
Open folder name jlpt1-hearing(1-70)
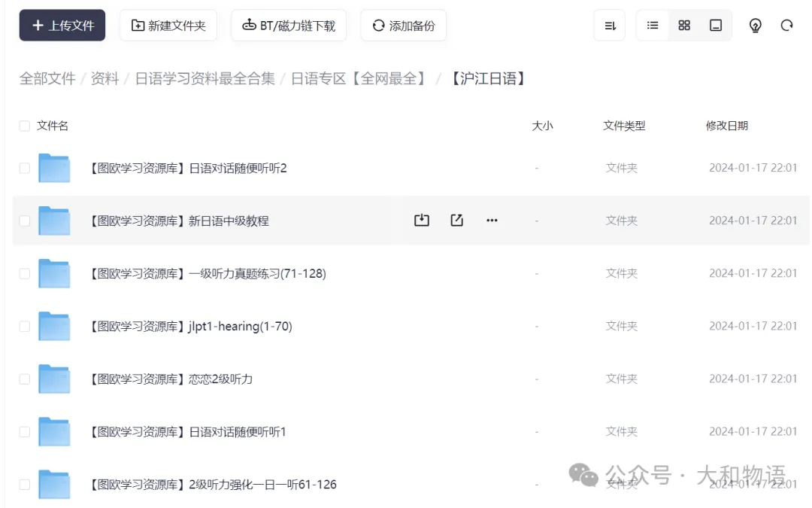coord(191,326)
